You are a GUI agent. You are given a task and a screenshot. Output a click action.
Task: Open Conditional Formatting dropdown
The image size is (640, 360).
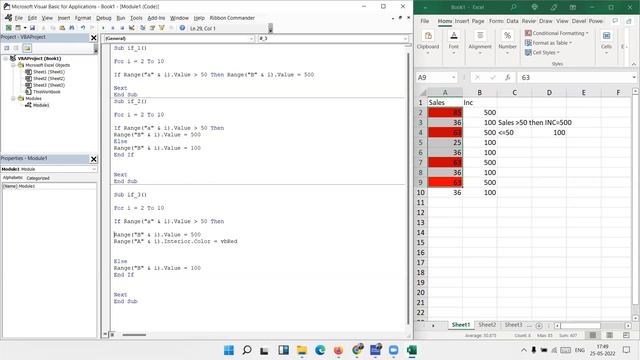[x=557, y=33]
